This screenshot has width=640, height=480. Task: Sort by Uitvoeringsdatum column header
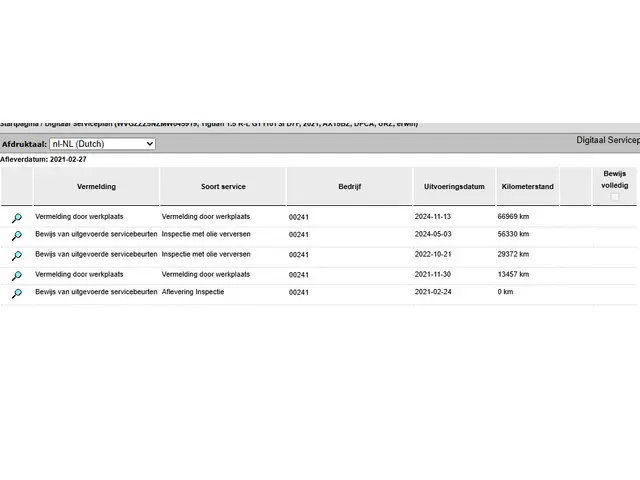click(x=454, y=187)
